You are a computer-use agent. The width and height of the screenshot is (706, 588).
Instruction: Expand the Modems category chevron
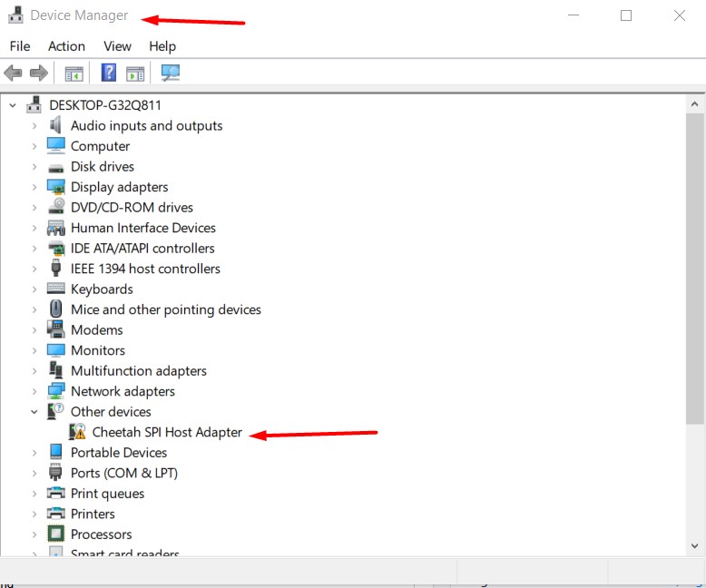click(34, 330)
